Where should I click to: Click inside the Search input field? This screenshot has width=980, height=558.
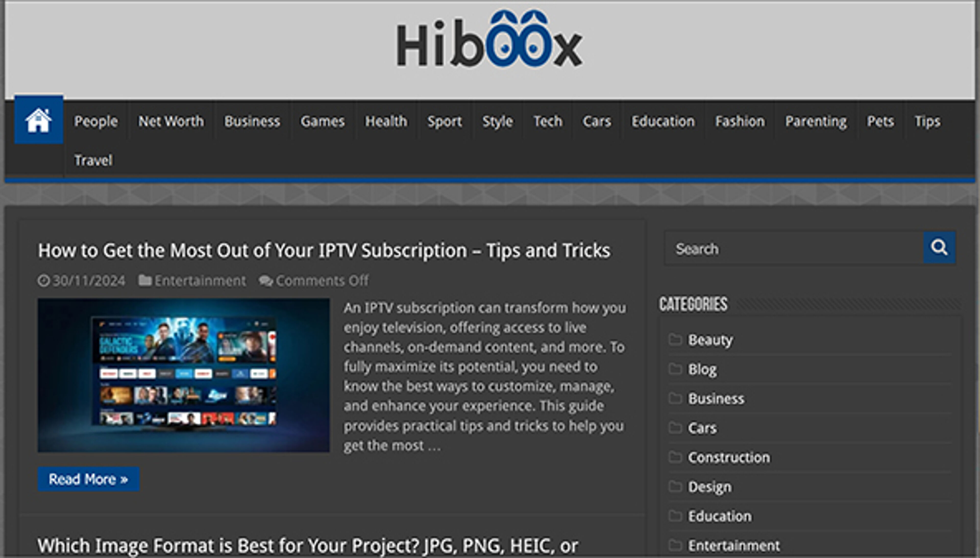(x=785, y=248)
